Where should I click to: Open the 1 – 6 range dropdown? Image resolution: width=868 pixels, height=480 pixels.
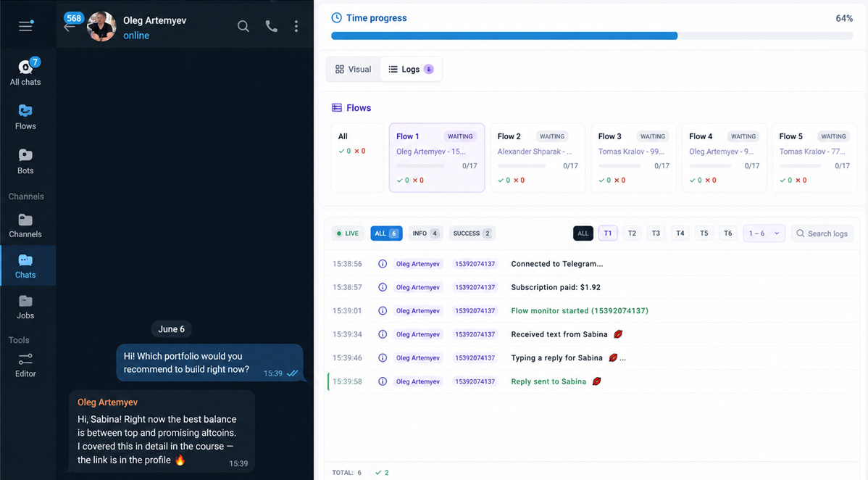click(x=764, y=233)
